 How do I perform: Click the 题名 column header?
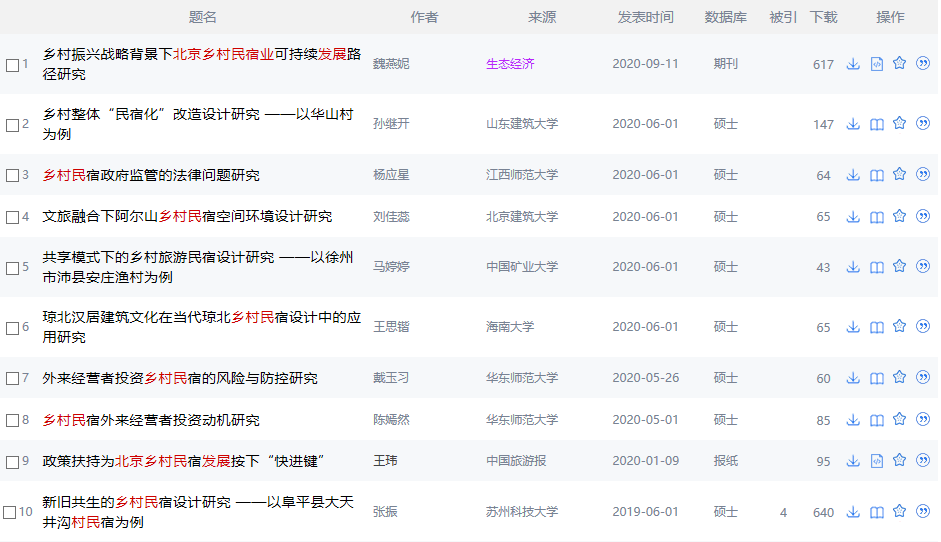click(202, 17)
